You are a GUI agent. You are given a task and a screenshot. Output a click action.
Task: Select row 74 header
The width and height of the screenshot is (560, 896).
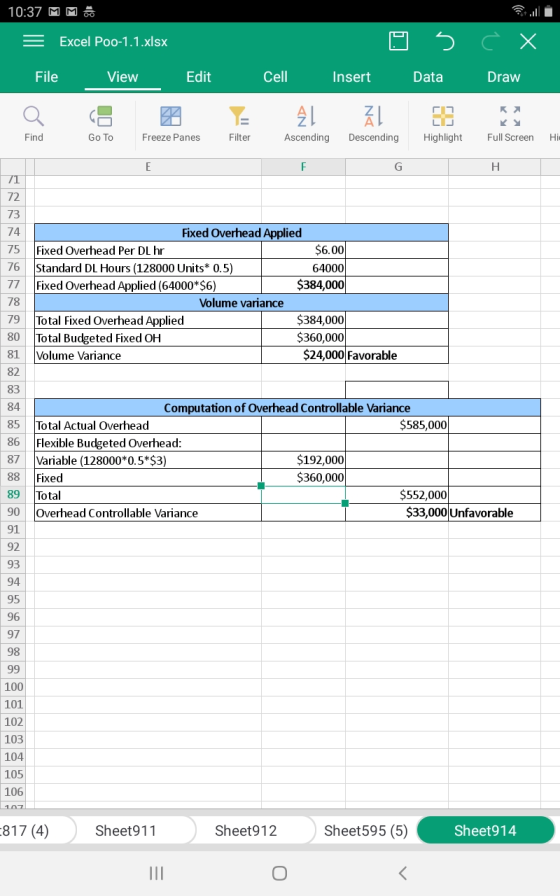pyautogui.click(x=14, y=232)
